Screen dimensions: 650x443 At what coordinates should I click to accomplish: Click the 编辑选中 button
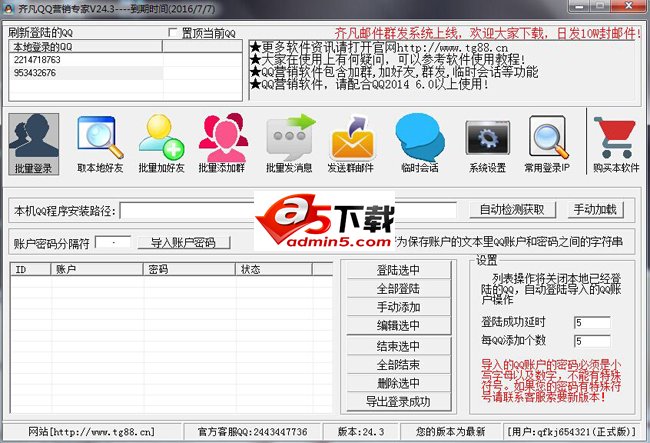click(398, 325)
